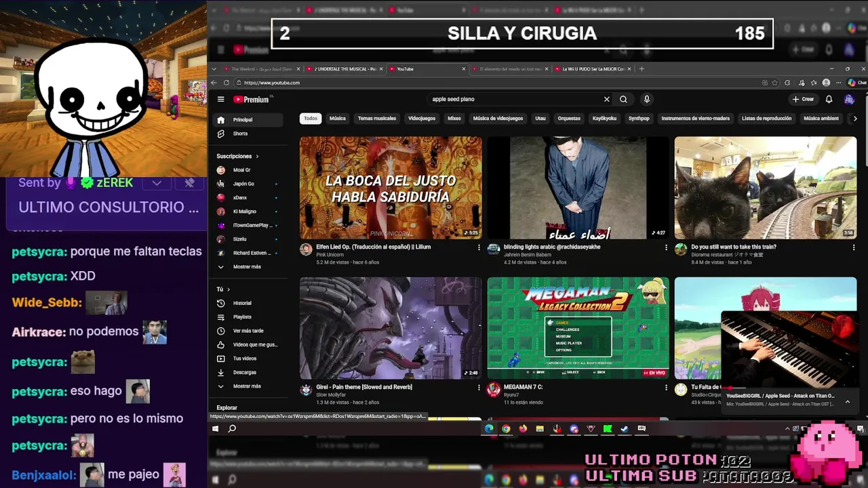
Task: Select the Videojuegos filter chip
Action: [x=422, y=119]
